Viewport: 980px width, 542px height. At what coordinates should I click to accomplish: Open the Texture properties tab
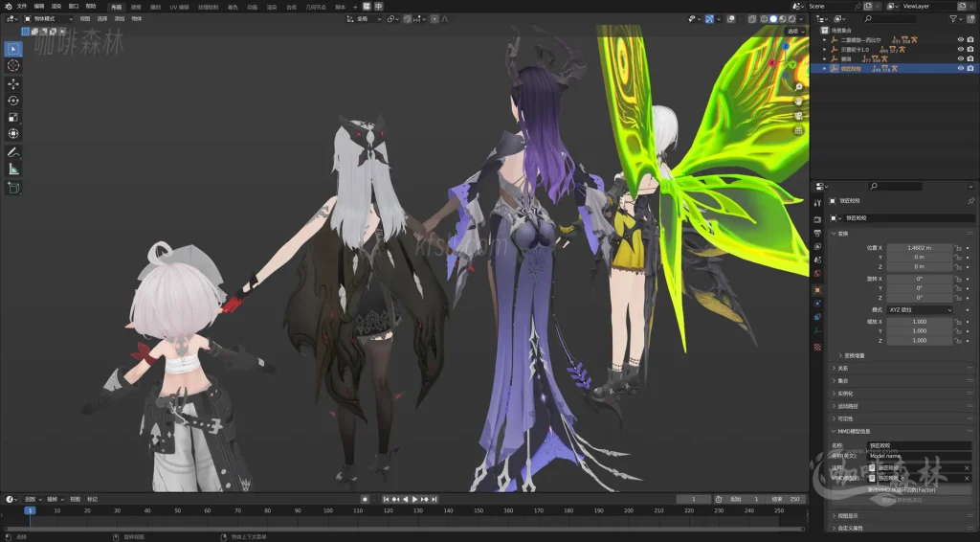point(817,347)
